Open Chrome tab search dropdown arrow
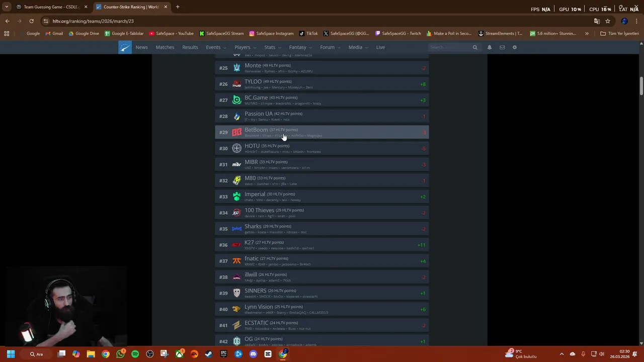The height and width of the screenshot is (362, 644). pos(7,7)
